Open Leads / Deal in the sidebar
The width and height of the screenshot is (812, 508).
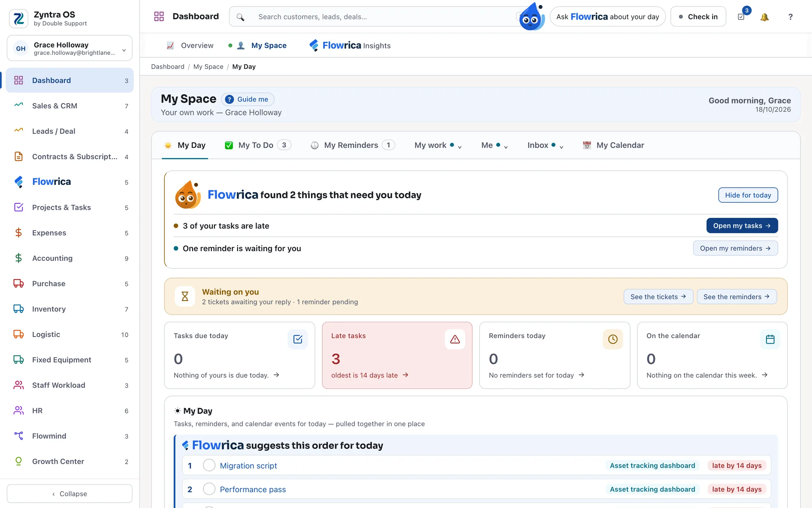[x=69, y=131]
